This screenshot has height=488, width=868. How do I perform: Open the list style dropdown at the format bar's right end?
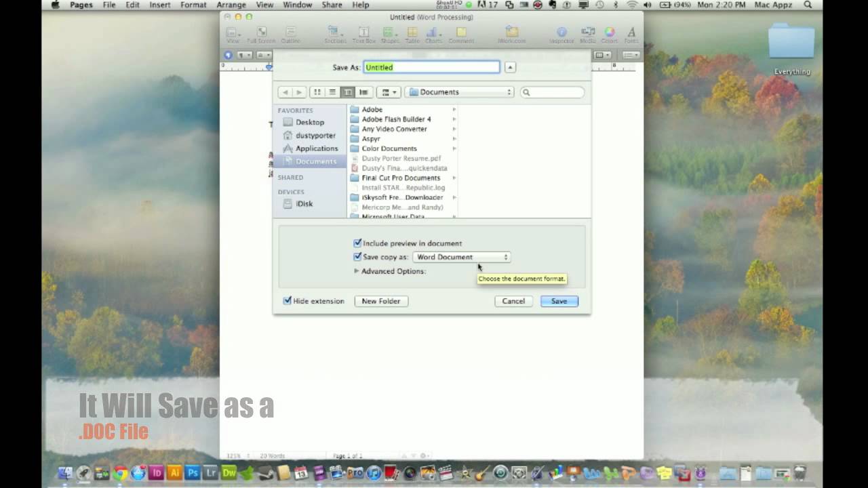pyautogui.click(x=631, y=55)
